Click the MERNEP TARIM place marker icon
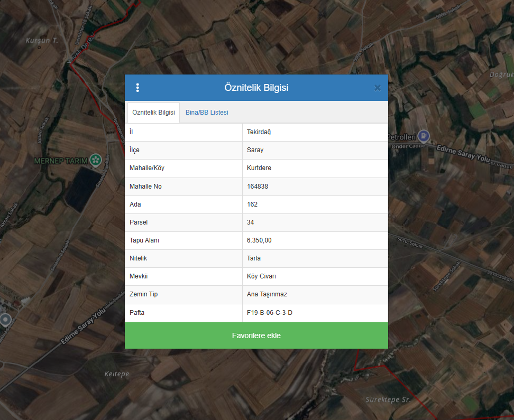Image resolution: width=514 pixels, height=420 pixels. [95, 160]
